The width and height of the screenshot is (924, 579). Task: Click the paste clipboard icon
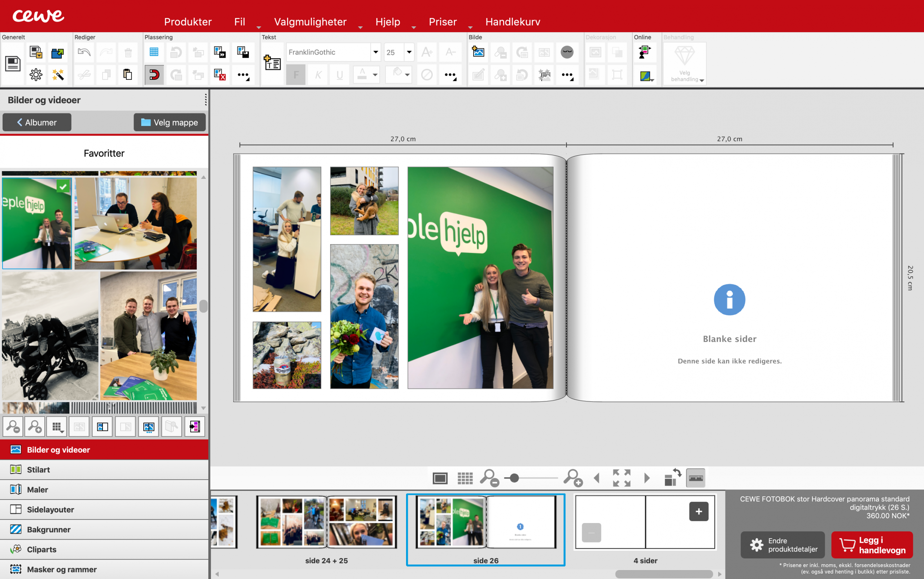[x=128, y=74]
